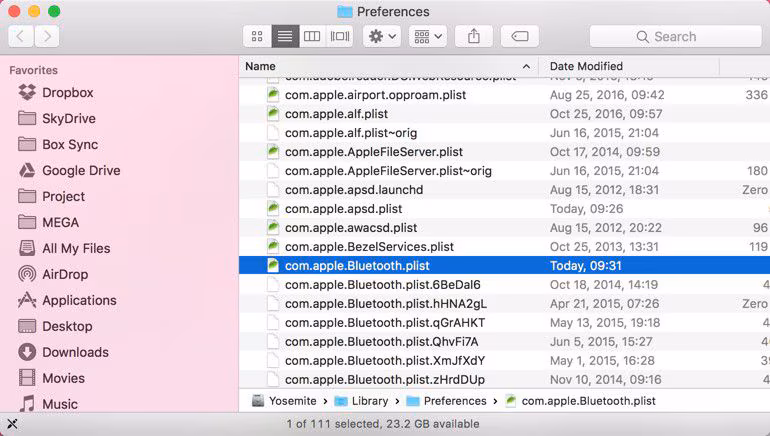Switch to icon view

pyautogui.click(x=257, y=36)
